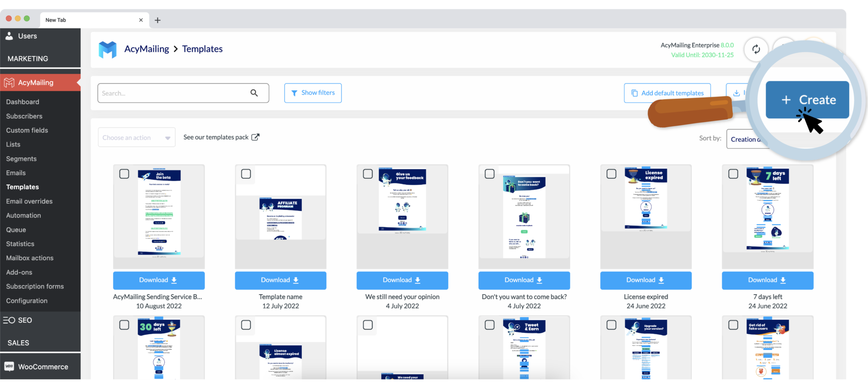Open Subscription forms
Viewport: 868px width, 382px height.
tap(35, 287)
